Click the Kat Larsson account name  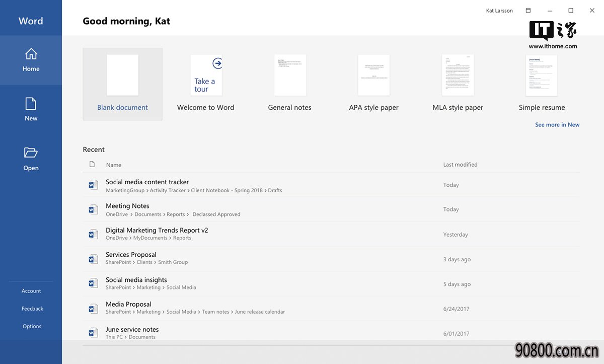499,11
